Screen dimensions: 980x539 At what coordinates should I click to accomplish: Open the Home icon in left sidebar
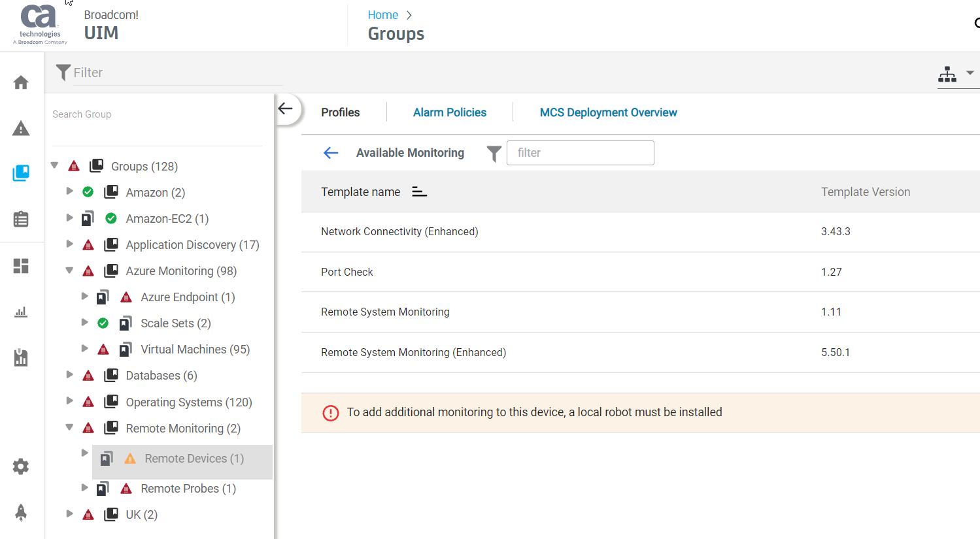click(20, 82)
